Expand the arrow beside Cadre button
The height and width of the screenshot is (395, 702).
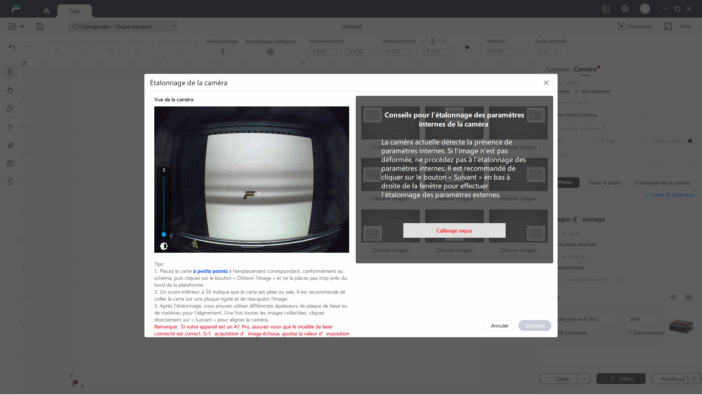[584, 379]
